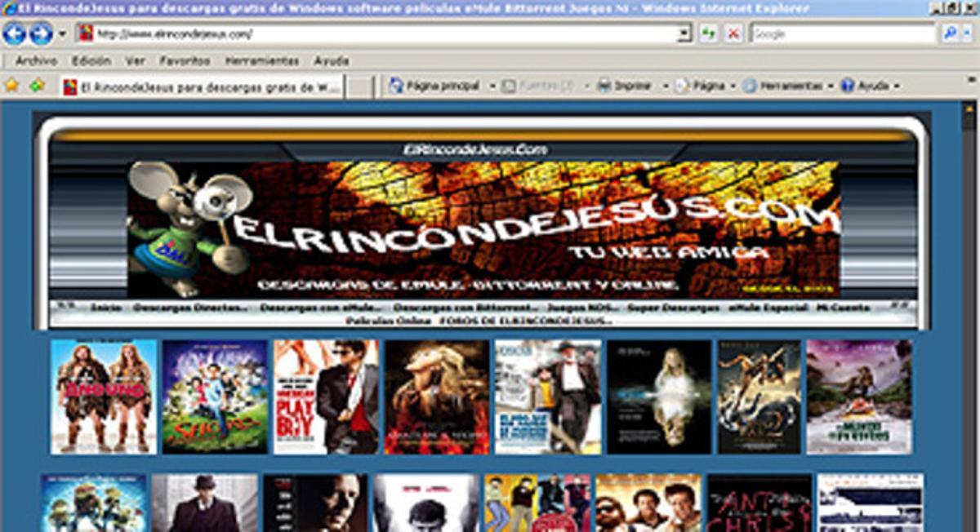Click the Peliculas Online navigation link
Screen dimensions: 980x532
tap(387, 321)
